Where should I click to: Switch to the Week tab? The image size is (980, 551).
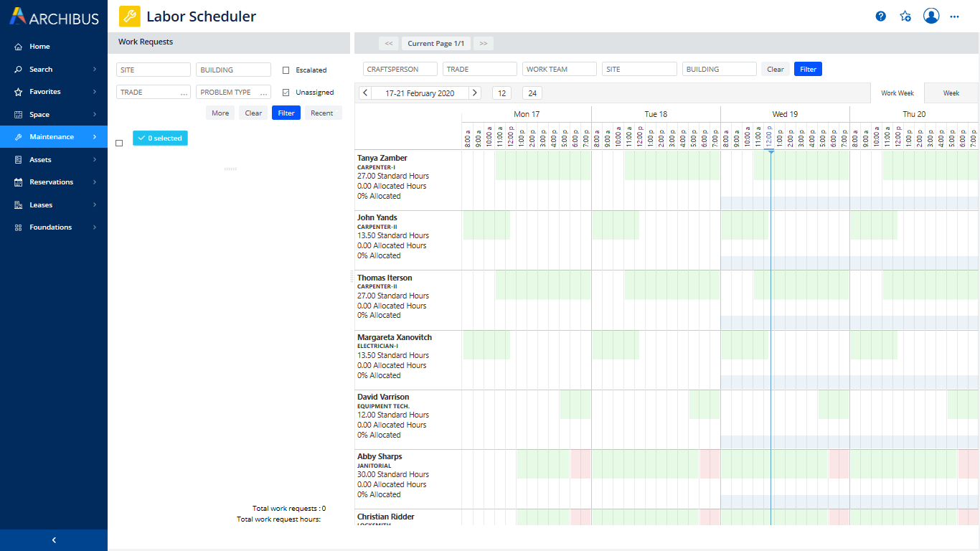point(951,93)
